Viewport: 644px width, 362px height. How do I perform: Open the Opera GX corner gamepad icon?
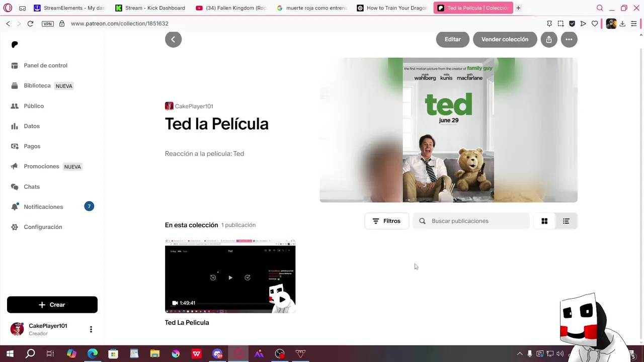(23, 8)
